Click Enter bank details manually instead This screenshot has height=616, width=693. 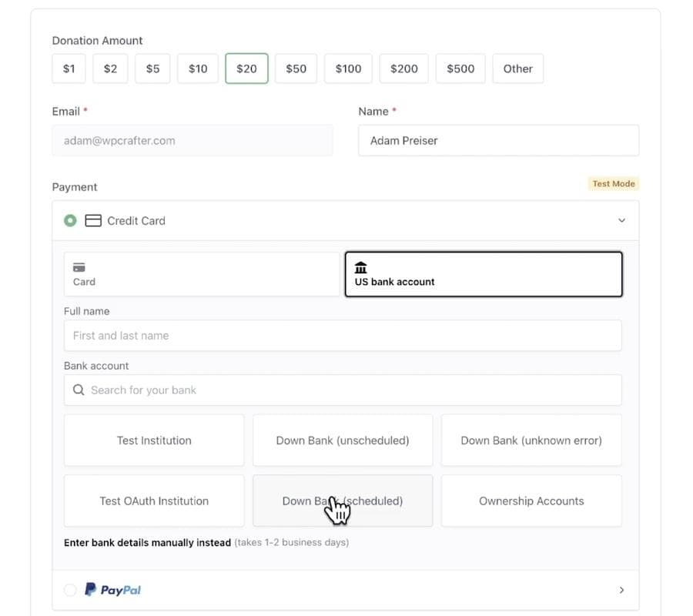click(x=147, y=543)
